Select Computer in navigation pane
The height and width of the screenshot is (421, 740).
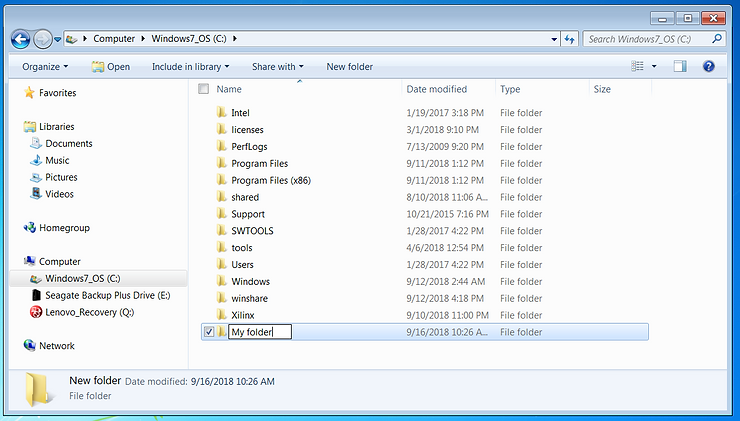[x=59, y=261]
